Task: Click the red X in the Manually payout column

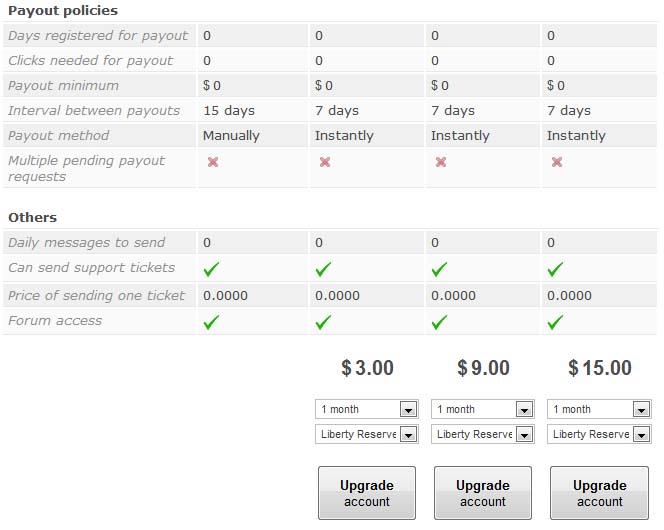Action: (x=213, y=162)
